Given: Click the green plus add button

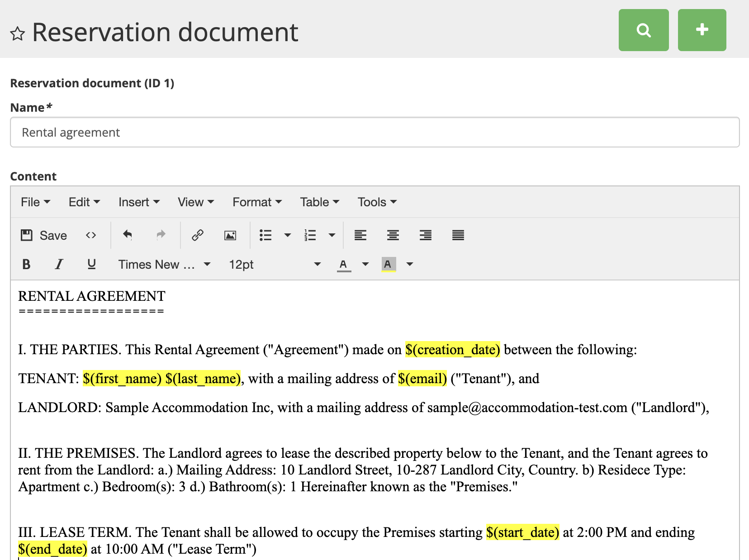Looking at the screenshot, I should pyautogui.click(x=702, y=30).
